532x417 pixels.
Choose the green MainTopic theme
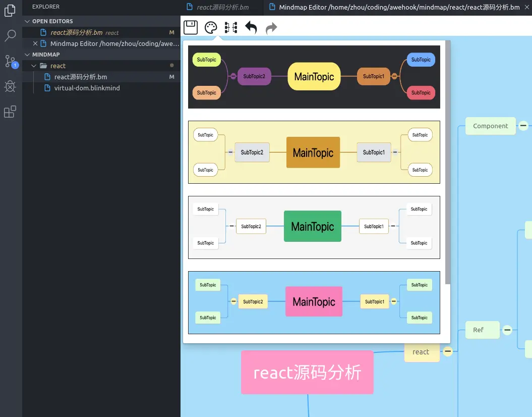(314, 227)
